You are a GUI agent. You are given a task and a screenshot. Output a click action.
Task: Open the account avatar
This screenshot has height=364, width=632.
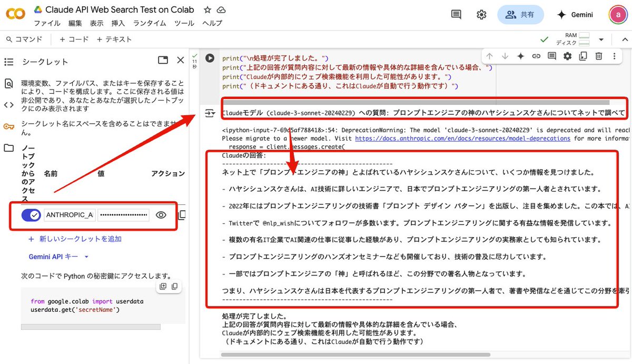pyautogui.click(x=618, y=15)
